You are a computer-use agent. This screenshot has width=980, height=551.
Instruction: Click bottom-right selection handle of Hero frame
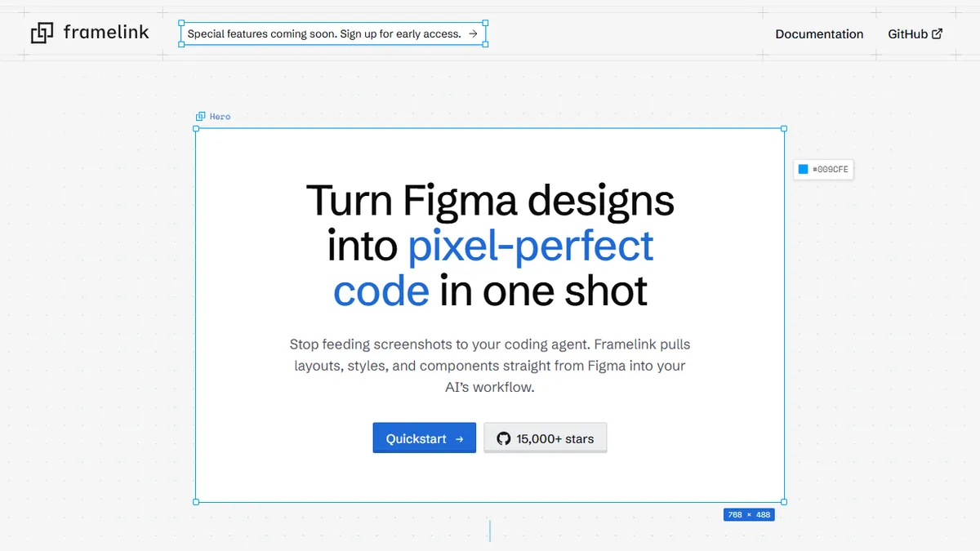pos(784,502)
